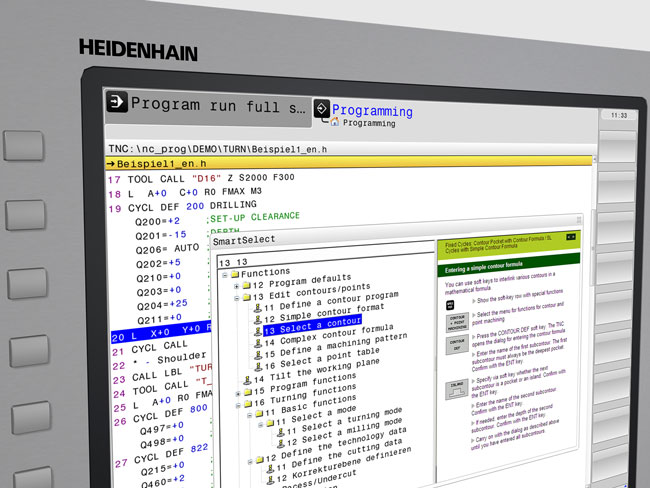
Task: Click heading Entering a simple contour formula
Action: click(x=483, y=267)
